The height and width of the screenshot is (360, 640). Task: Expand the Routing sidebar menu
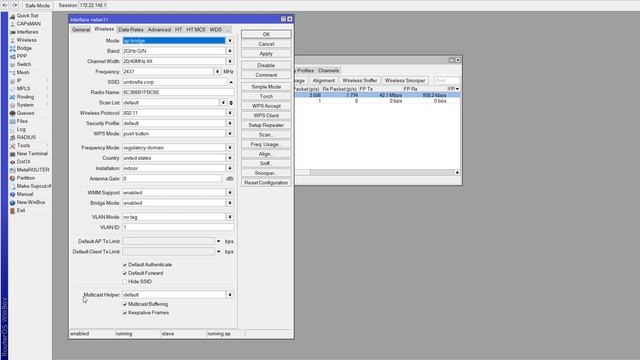[25, 97]
